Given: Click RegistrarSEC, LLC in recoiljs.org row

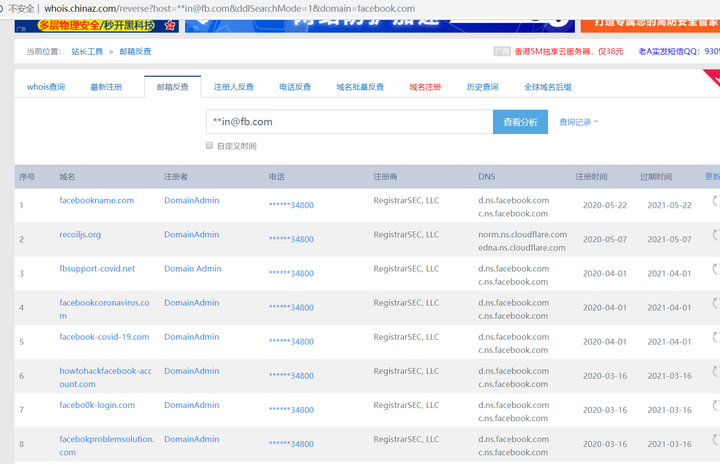Looking at the screenshot, I should (406, 235).
